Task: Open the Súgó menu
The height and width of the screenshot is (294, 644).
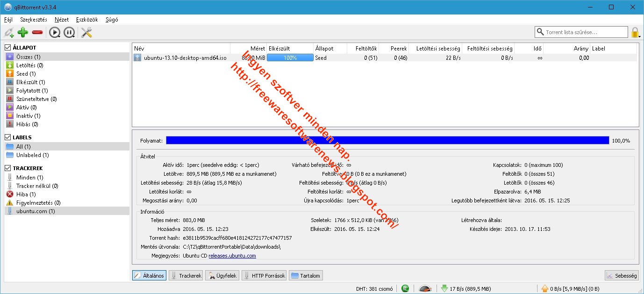Action: (112, 20)
